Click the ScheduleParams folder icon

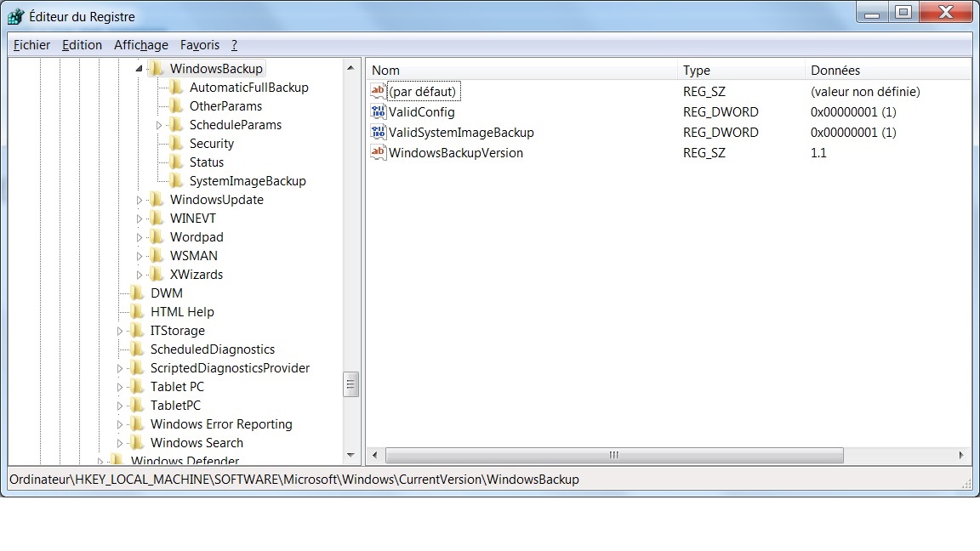pos(176,124)
